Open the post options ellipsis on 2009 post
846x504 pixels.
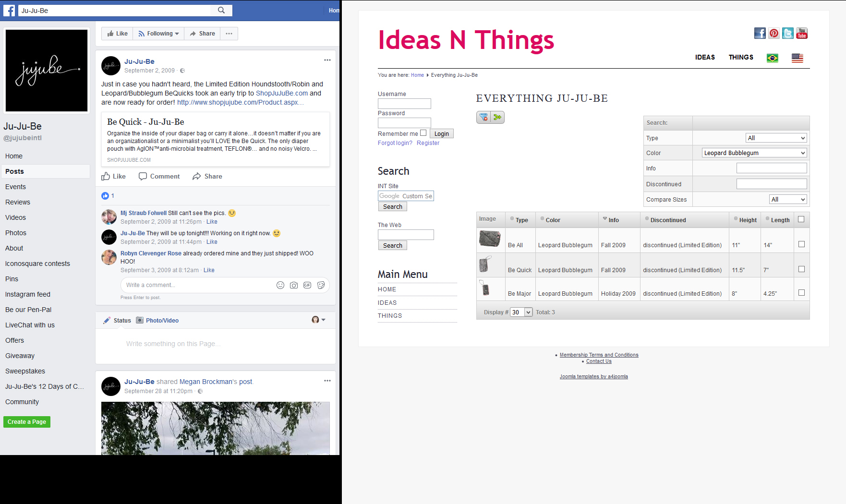pos(327,60)
